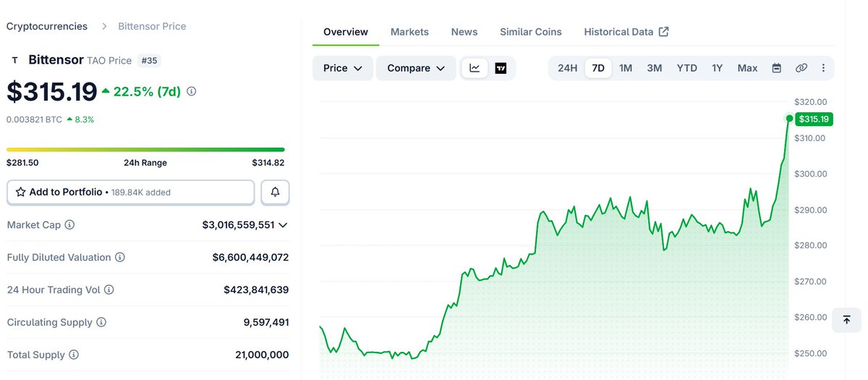
Task: Click the Bittensor T logo icon
Action: pyautogui.click(x=15, y=60)
